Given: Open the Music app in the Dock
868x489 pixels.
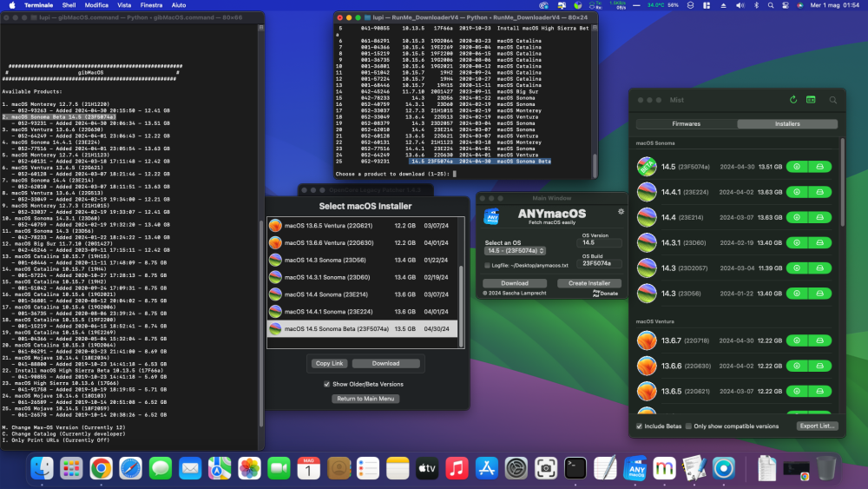Looking at the screenshot, I should (x=457, y=468).
